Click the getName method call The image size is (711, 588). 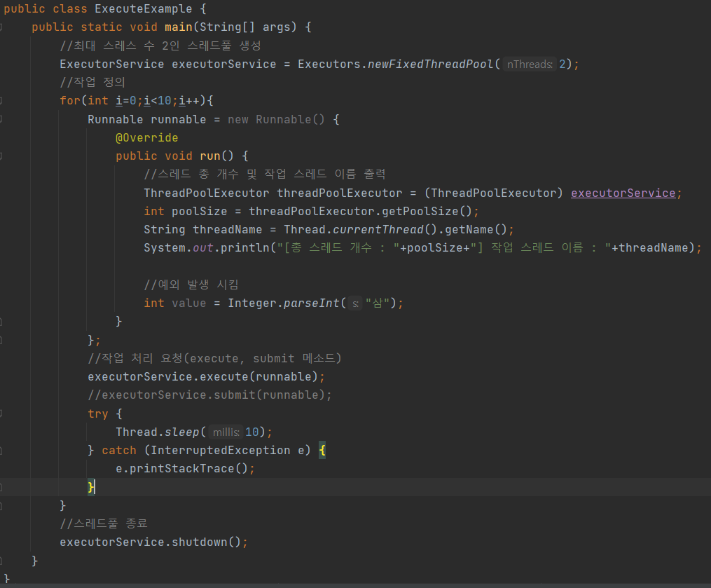point(469,229)
